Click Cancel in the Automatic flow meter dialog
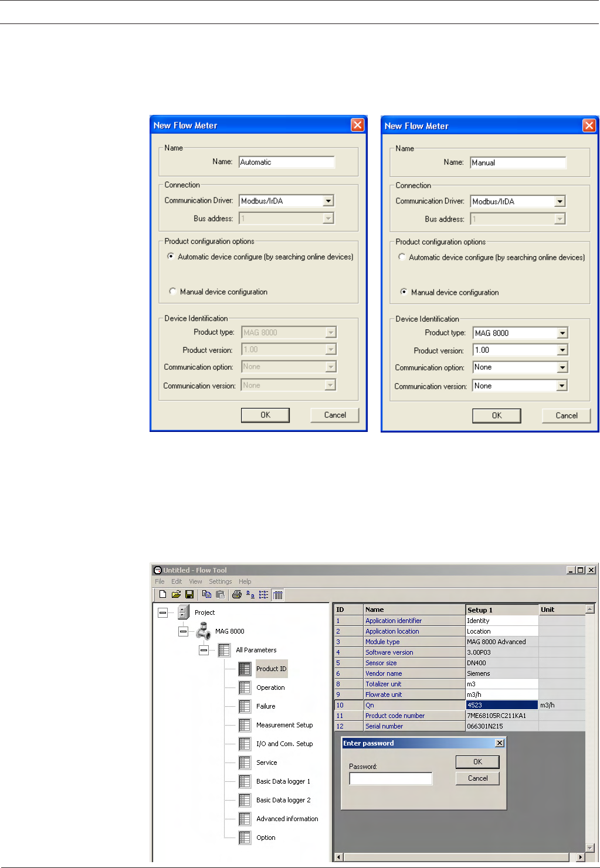 point(335,415)
